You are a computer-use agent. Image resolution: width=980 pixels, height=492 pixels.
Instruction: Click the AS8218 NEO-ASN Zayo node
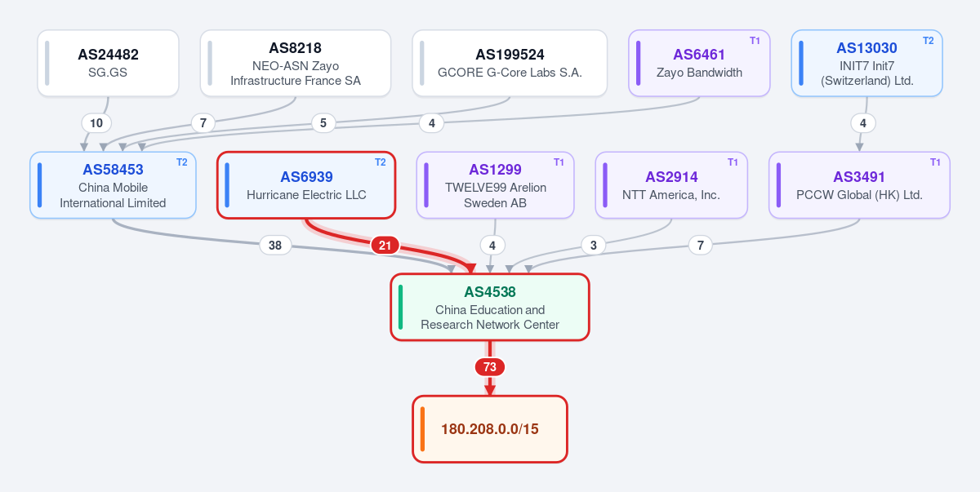click(x=296, y=63)
